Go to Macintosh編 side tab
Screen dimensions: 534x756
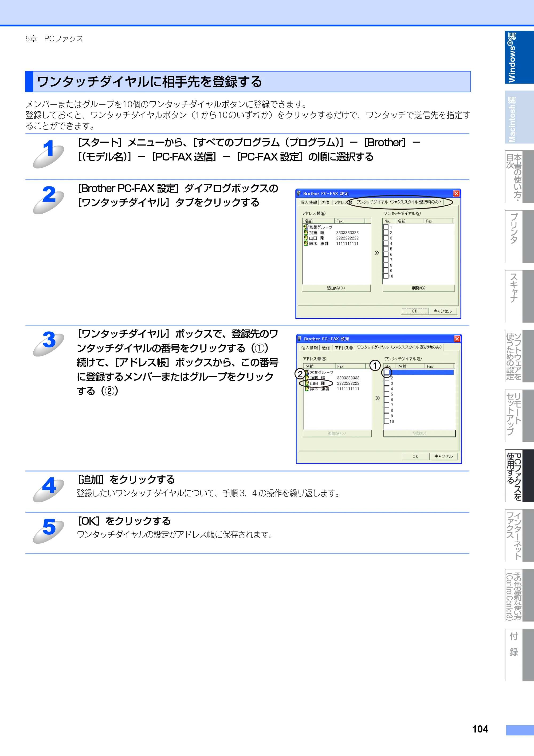(519, 117)
